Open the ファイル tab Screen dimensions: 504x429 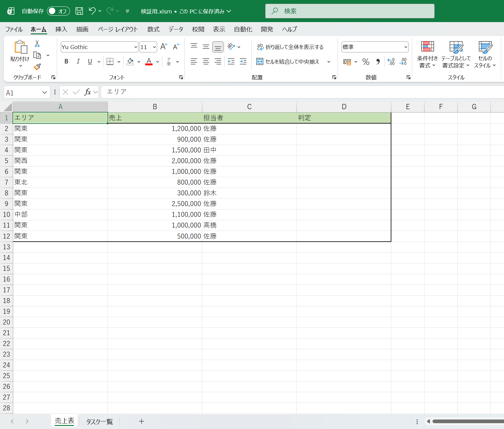click(x=14, y=29)
